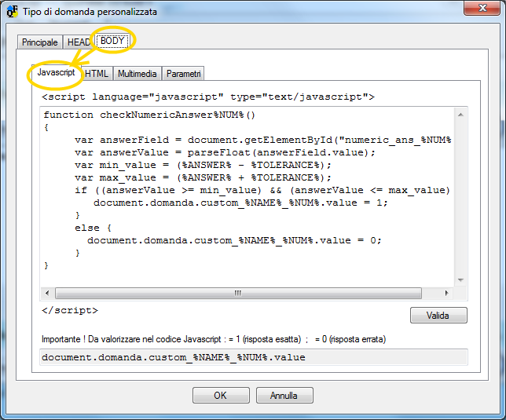Select the BODY tab
The image size is (506, 420).
coord(112,41)
